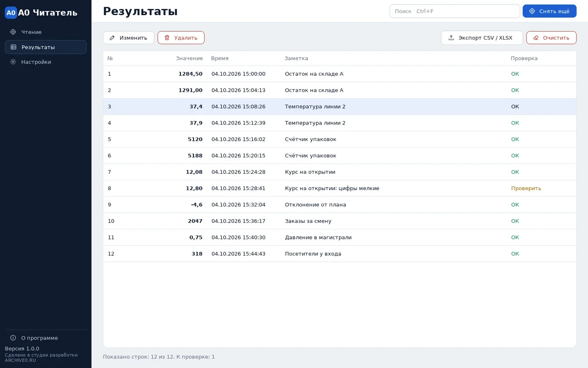The height and width of the screenshot is (368, 588).
Task: Select the Отклонение от плана row
Action: (x=339, y=205)
